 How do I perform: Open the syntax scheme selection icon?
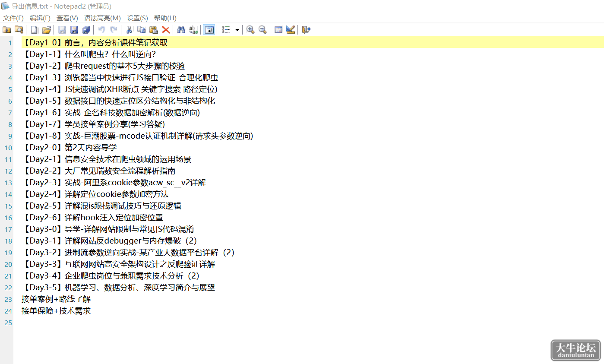point(278,30)
